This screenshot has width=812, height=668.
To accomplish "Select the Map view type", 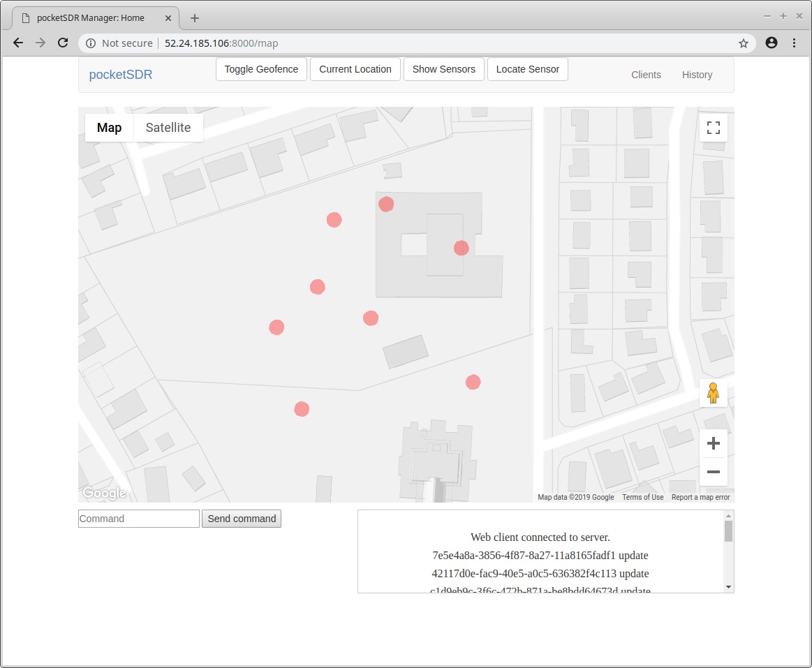I will click(x=110, y=127).
